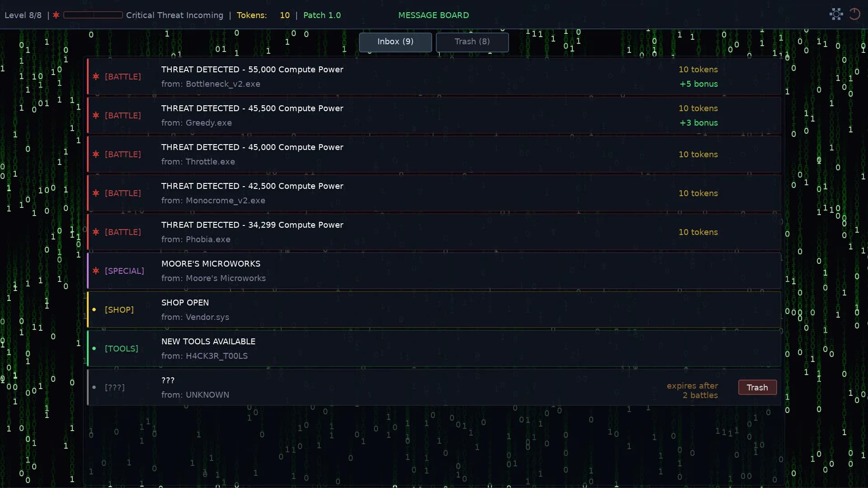Click "from: UNKNOWN" sender text
Screen dimensions: 868x488
pyautogui.click(x=195, y=394)
